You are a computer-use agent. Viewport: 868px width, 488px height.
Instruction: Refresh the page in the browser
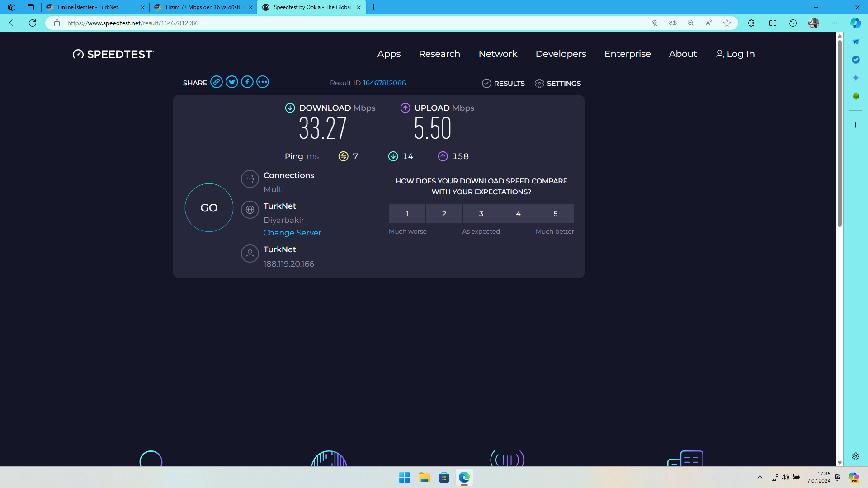point(33,23)
